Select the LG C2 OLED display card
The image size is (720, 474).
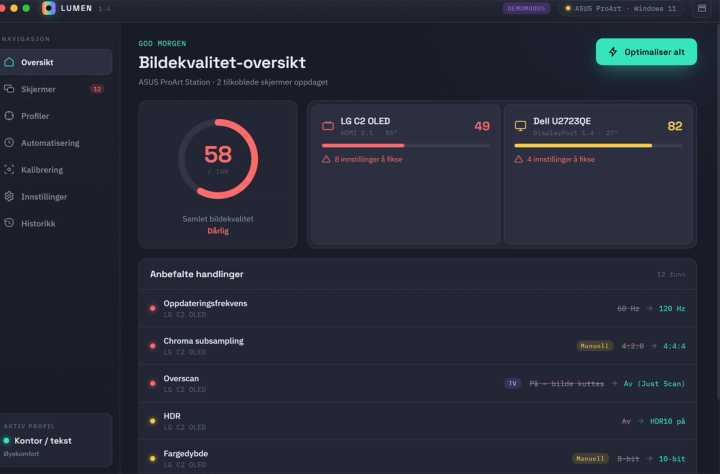pyautogui.click(x=405, y=174)
